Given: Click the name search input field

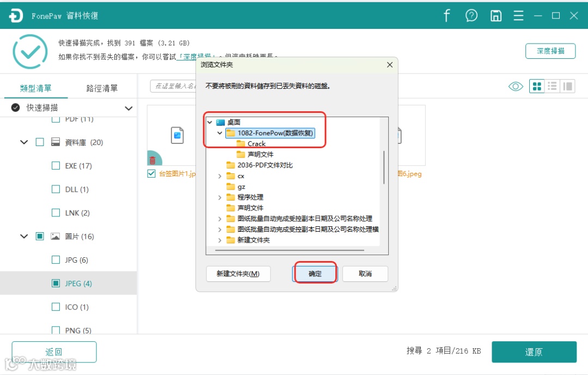Looking at the screenshot, I should [x=173, y=86].
